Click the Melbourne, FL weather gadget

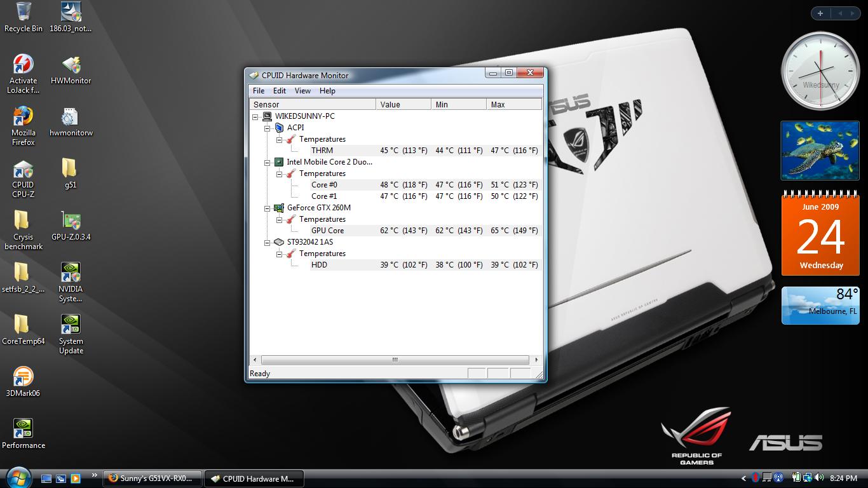pos(820,306)
